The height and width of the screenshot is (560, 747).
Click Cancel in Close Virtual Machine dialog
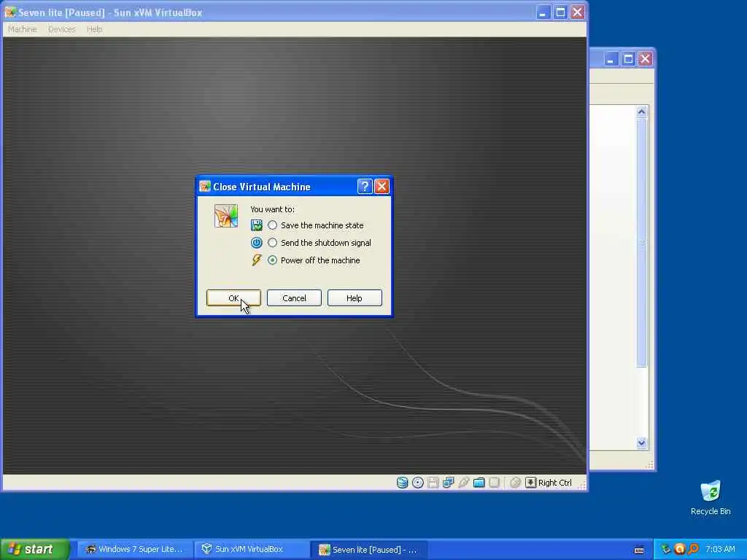tap(294, 298)
